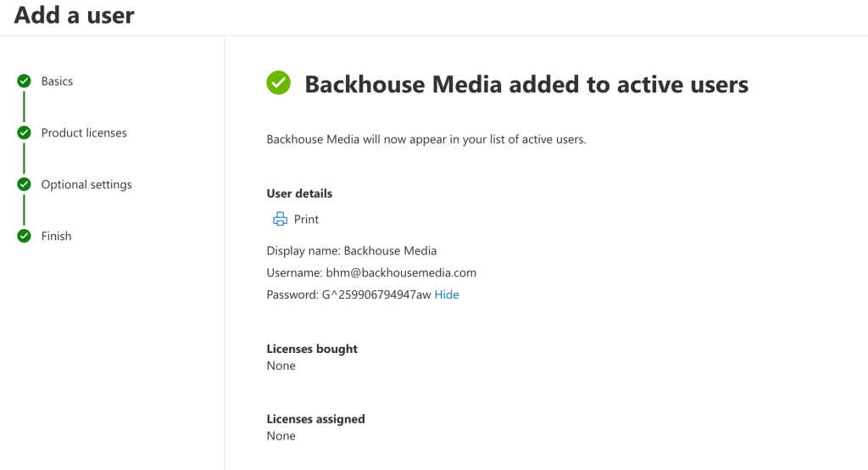Go to the Basics step label

click(57, 81)
